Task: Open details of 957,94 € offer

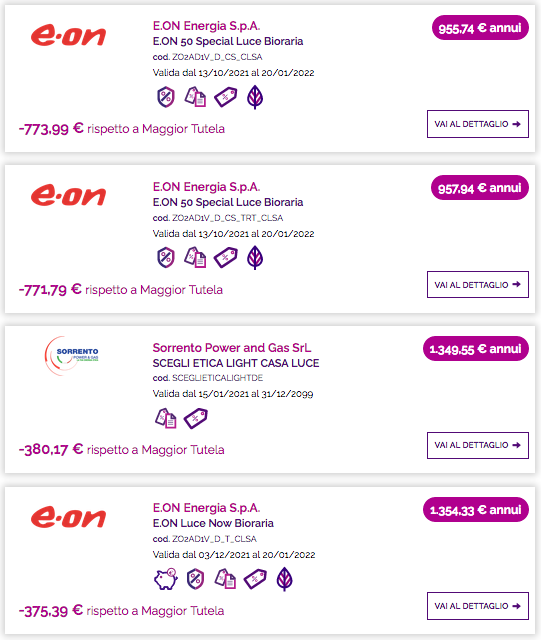Action: coord(478,284)
